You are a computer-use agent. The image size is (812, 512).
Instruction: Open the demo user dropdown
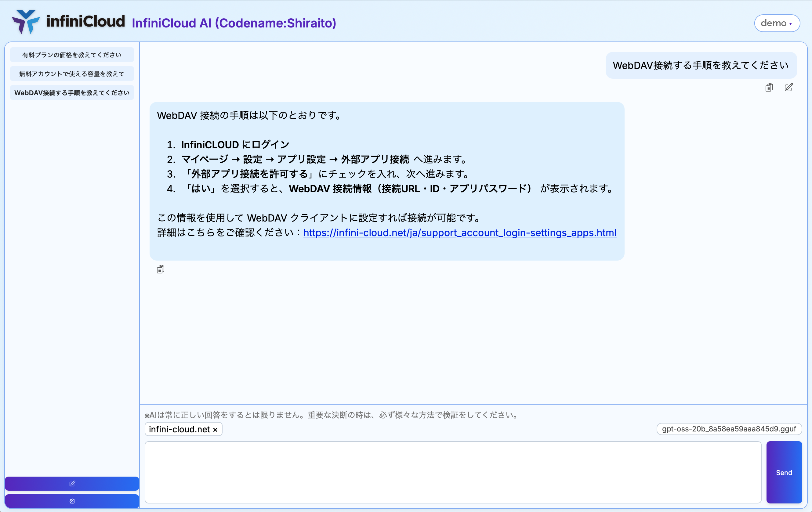click(777, 23)
